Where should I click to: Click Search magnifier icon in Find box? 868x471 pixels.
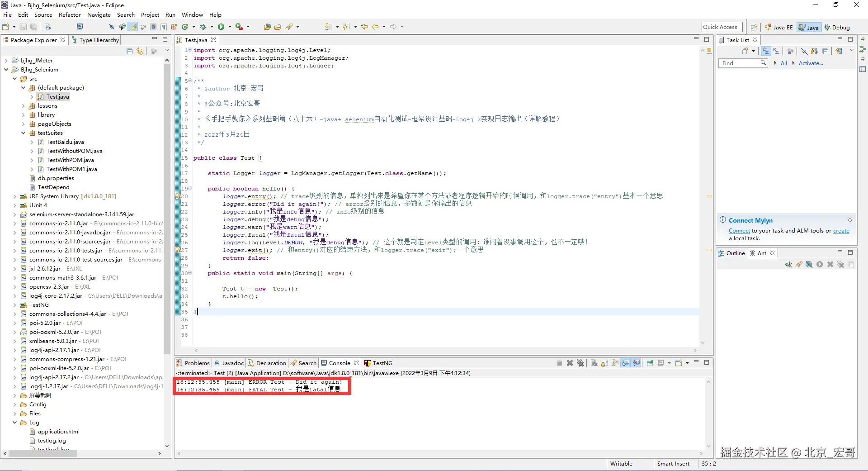pyautogui.click(x=763, y=63)
